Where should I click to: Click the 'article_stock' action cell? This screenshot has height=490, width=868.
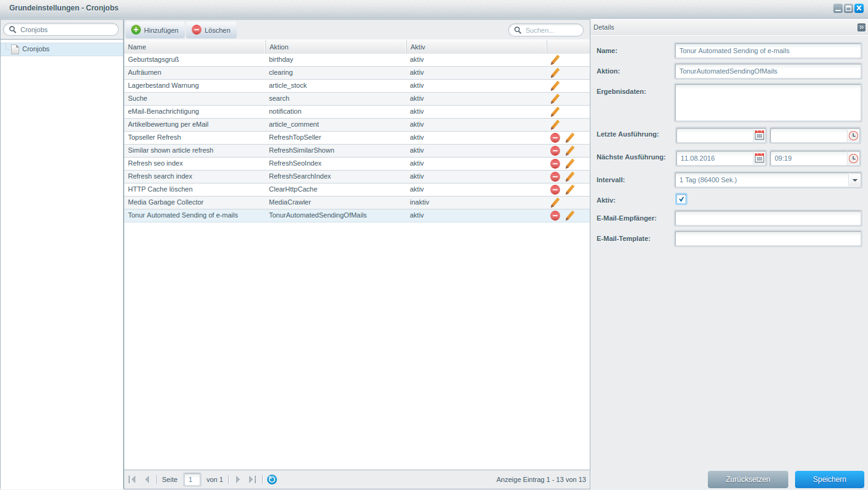tap(287, 85)
